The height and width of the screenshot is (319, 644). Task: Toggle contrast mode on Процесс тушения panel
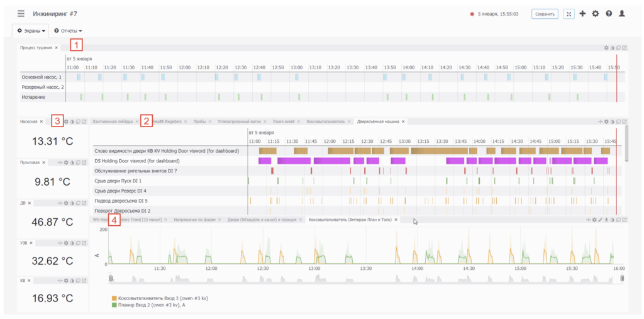pos(613,48)
